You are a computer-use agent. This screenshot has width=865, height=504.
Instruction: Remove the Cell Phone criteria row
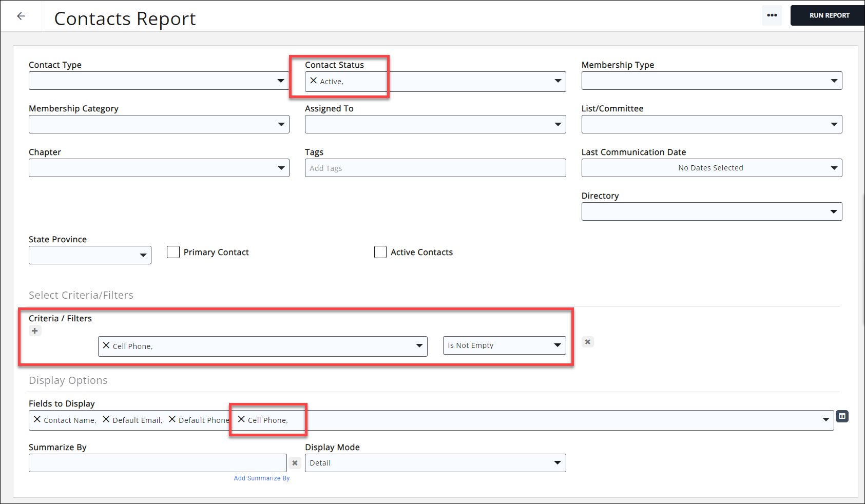tap(588, 342)
